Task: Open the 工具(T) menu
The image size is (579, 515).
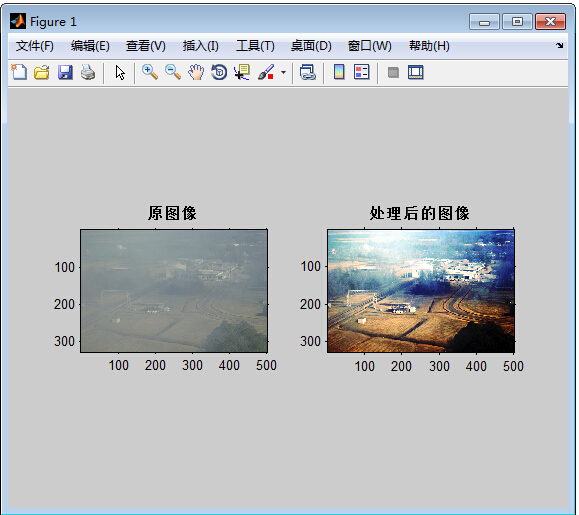Action: [x=255, y=46]
